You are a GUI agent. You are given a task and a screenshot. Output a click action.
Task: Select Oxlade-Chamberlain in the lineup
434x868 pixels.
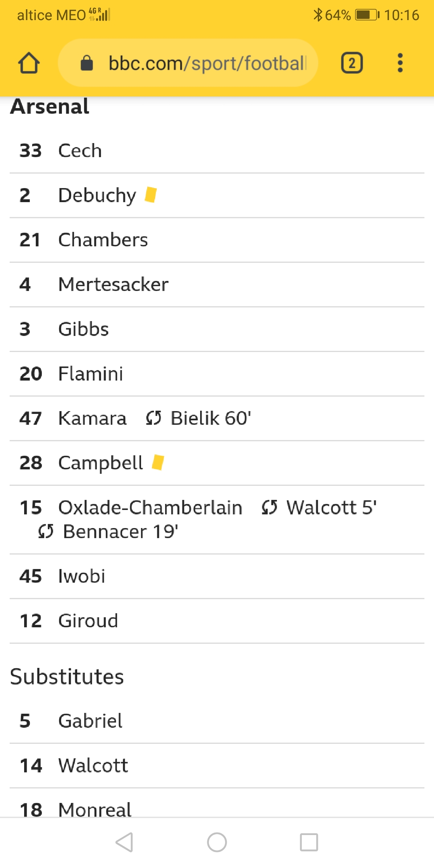pos(150,508)
